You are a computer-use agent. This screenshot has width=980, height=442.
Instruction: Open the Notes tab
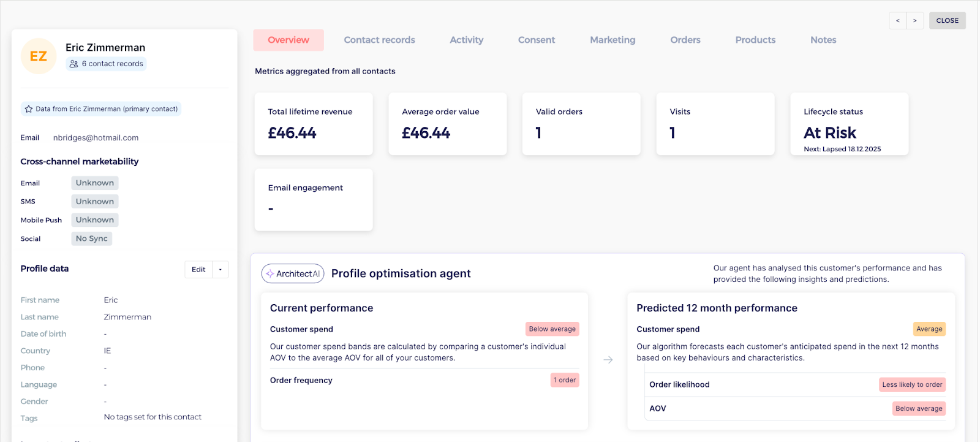[x=823, y=40]
